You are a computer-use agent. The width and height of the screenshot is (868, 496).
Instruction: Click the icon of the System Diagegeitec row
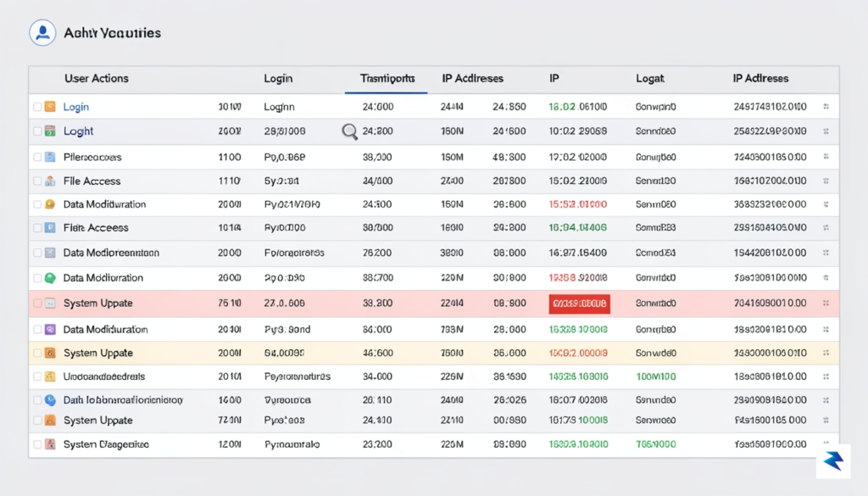(x=50, y=444)
